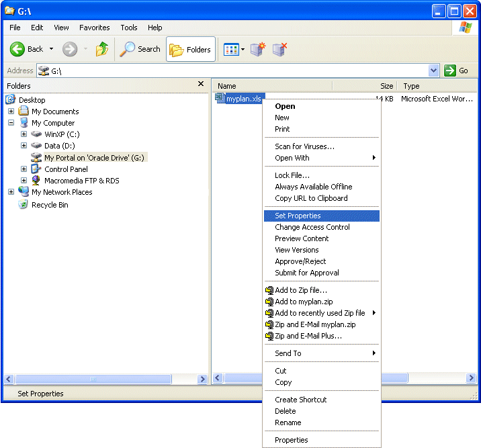The image size is (481, 448).
Task: Select Desktop in folder tree
Action: pyautogui.click(x=32, y=100)
